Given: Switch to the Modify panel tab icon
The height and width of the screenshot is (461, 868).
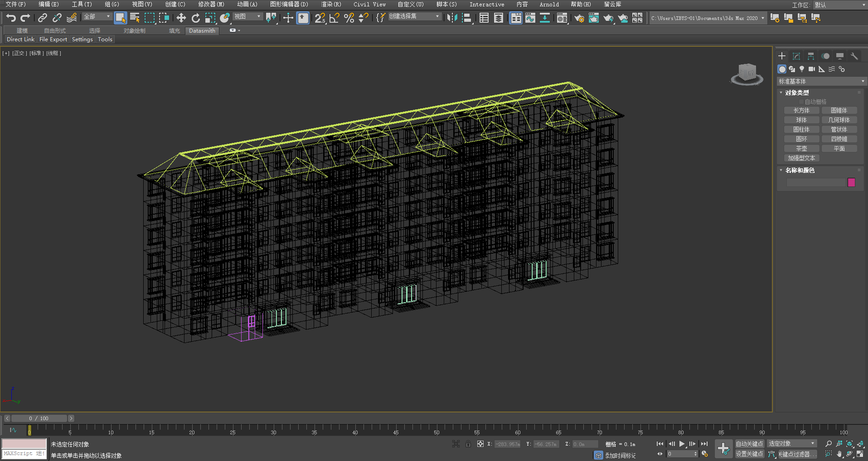Looking at the screenshot, I should 796,56.
